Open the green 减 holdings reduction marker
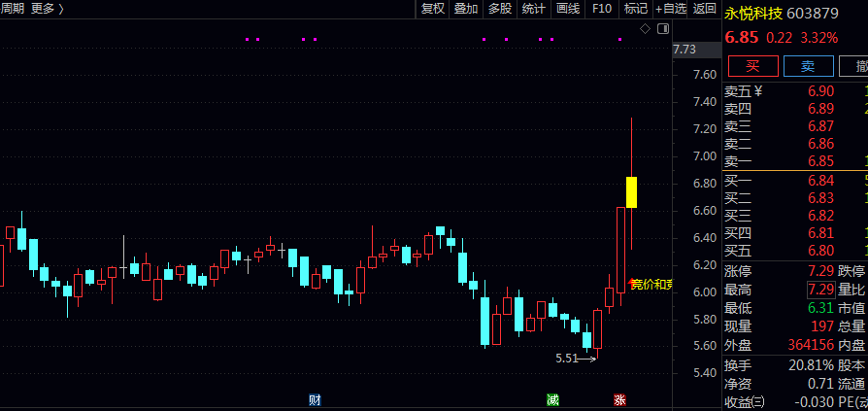This screenshot has width=868, height=411. click(x=552, y=400)
